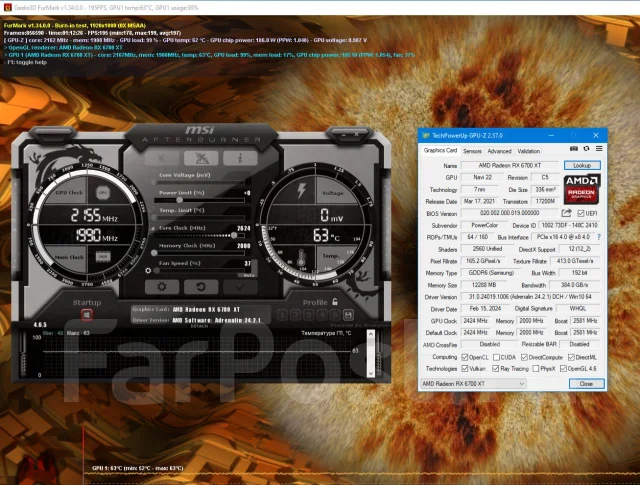The height and width of the screenshot is (485, 640).
Task: Click the AMD Radeon logo in GPU-Z
Action: (x=581, y=189)
